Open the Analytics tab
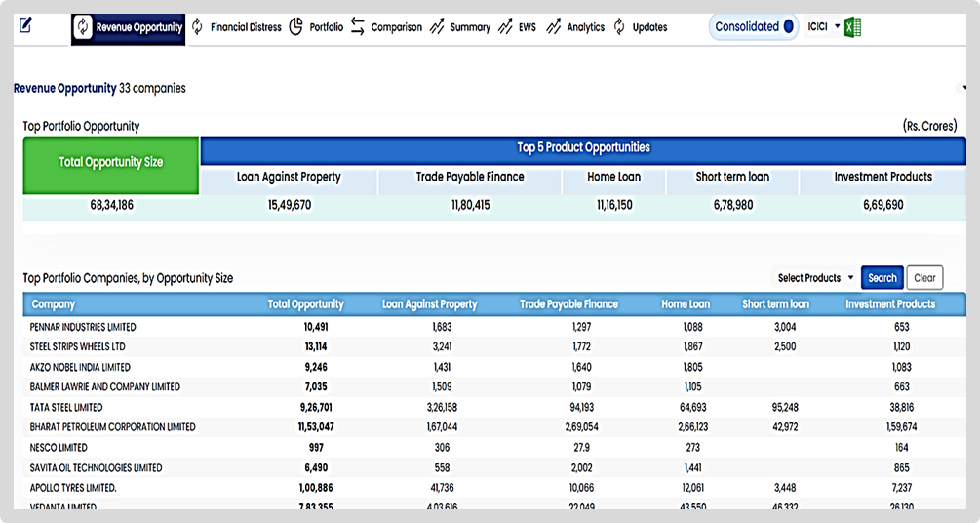Image resolution: width=980 pixels, height=523 pixels. click(586, 27)
